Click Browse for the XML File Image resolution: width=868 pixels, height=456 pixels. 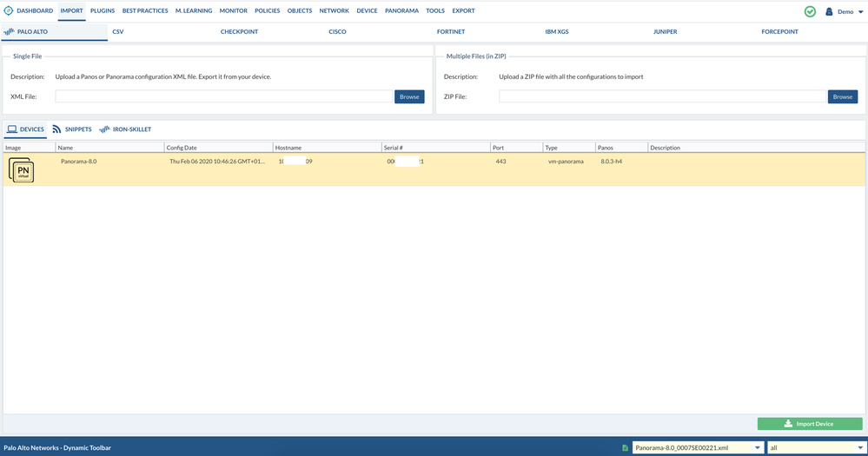click(409, 96)
